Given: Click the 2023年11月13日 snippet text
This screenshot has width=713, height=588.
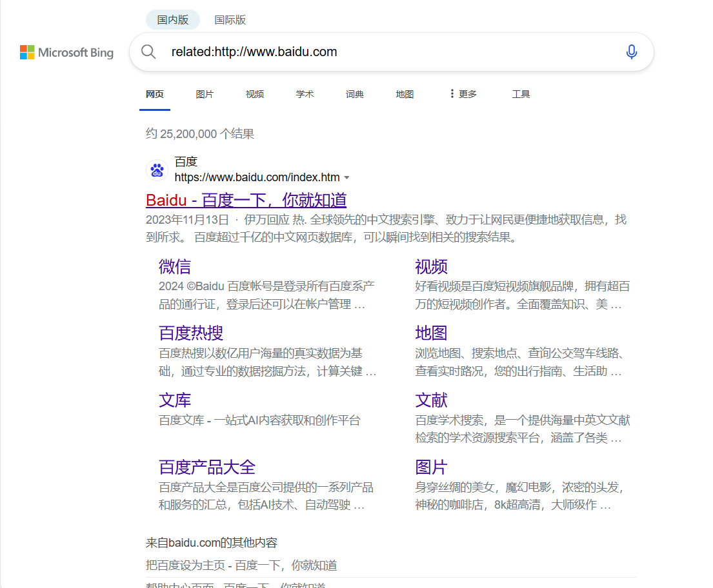Looking at the screenshot, I should click(x=187, y=220).
